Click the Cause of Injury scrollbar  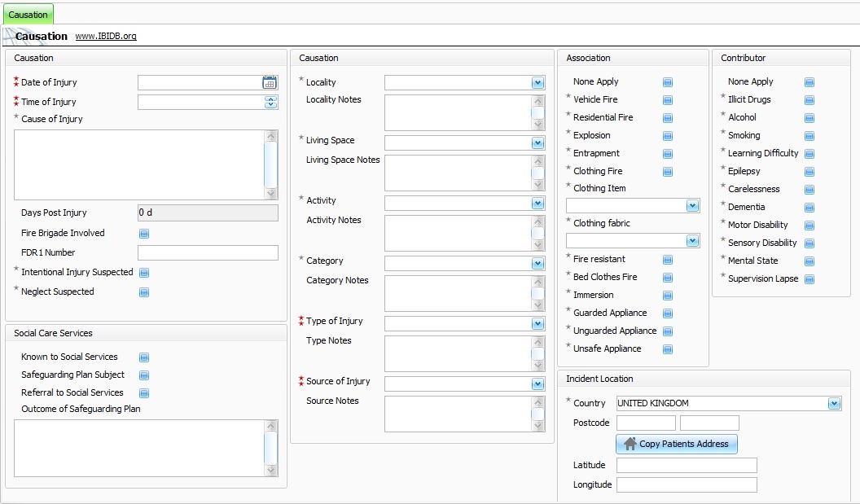click(x=271, y=164)
